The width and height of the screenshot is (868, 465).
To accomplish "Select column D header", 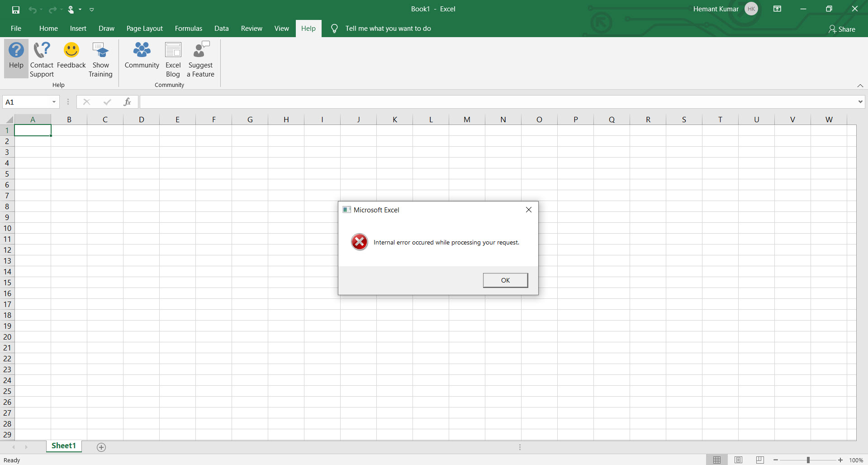I will pyautogui.click(x=141, y=120).
